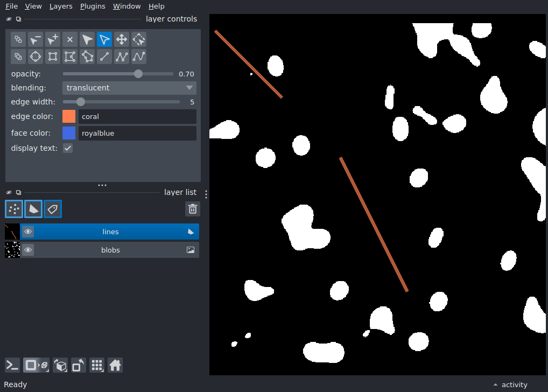The image size is (548, 392).
Task: Open the Layers menu
Action: 61,6
